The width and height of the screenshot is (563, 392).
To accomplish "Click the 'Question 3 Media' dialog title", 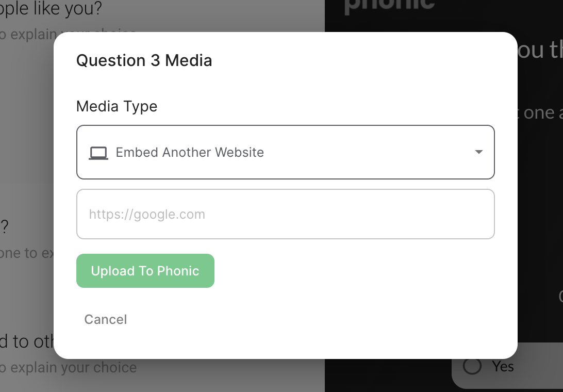I will [x=144, y=60].
